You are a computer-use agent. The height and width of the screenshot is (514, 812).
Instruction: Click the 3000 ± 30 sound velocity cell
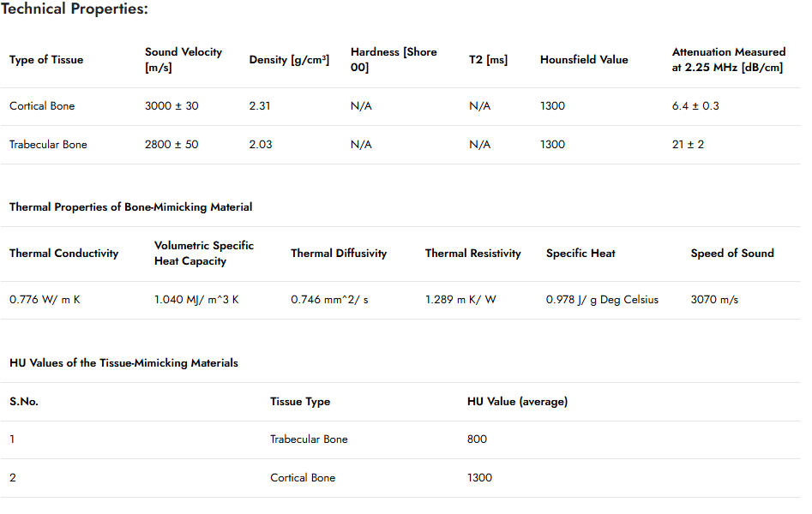click(171, 106)
